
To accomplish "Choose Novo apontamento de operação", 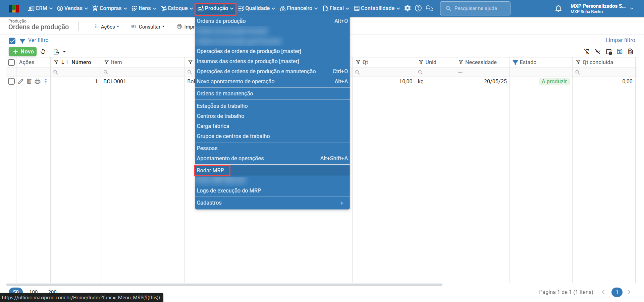I will tap(272, 81).
